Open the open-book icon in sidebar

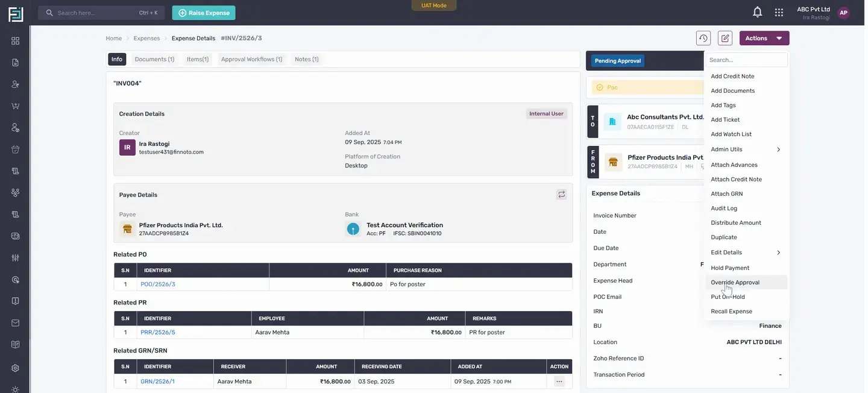click(x=15, y=345)
